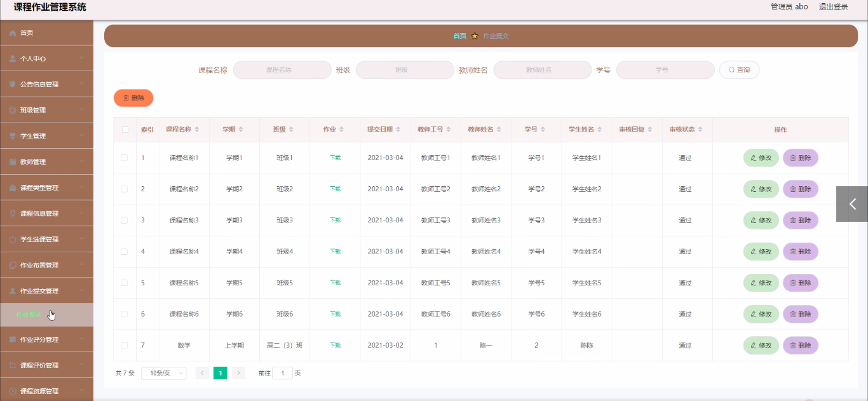The height and width of the screenshot is (401, 868).
Task: Expand 班级管理 menu chevron
Action: pos(82,110)
